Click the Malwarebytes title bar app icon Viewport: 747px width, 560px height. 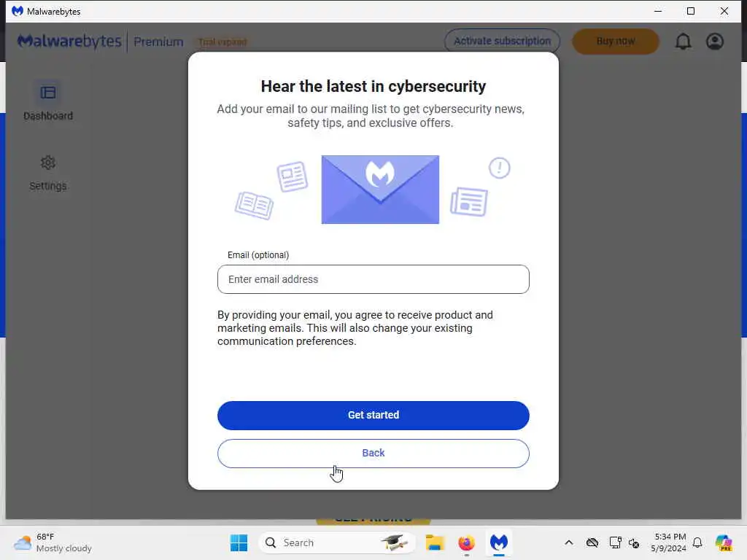tap(18, 11)
